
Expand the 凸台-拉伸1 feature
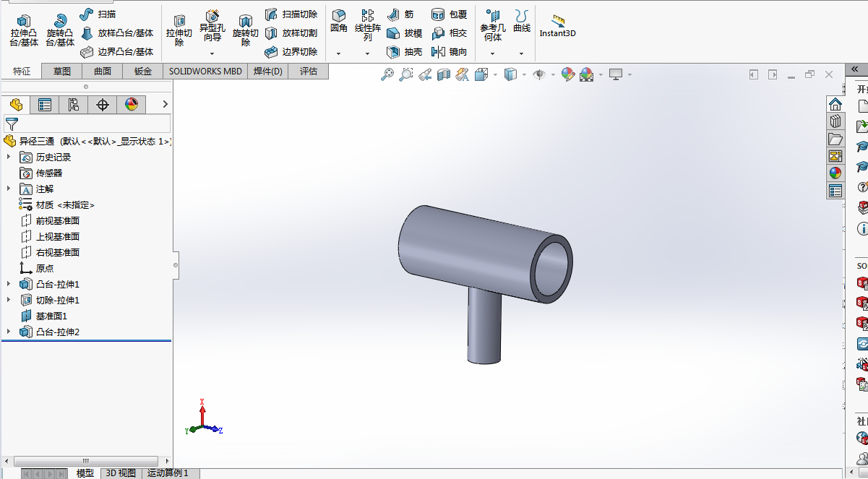tap(9, 284)
